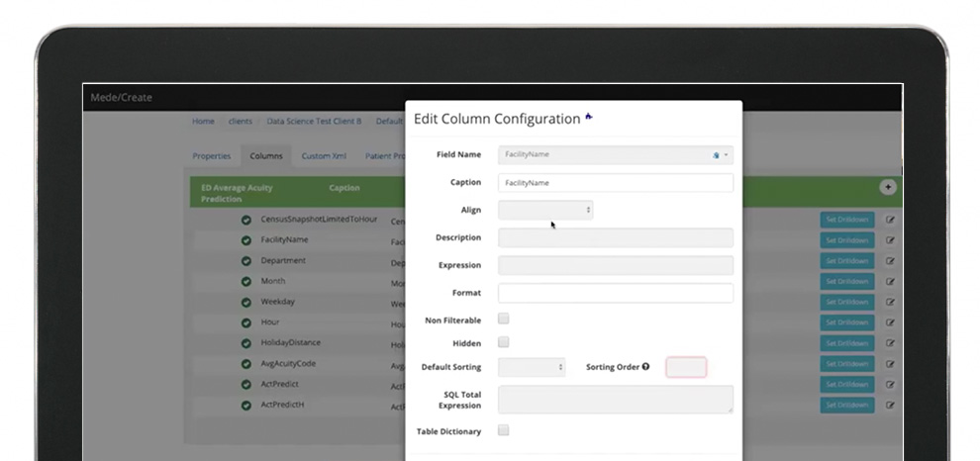Open the Default Sorting dropdown

532,367
